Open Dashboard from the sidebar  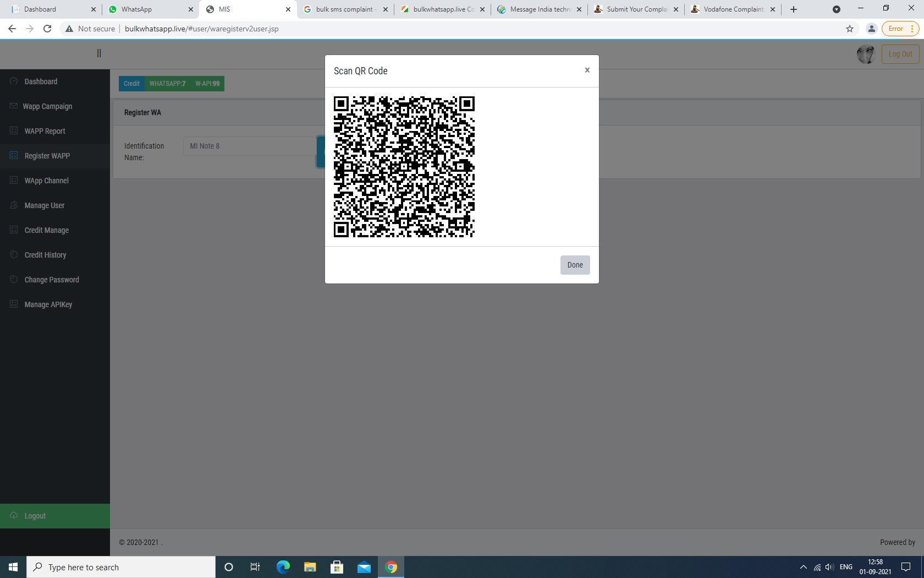tap(41, 81)
